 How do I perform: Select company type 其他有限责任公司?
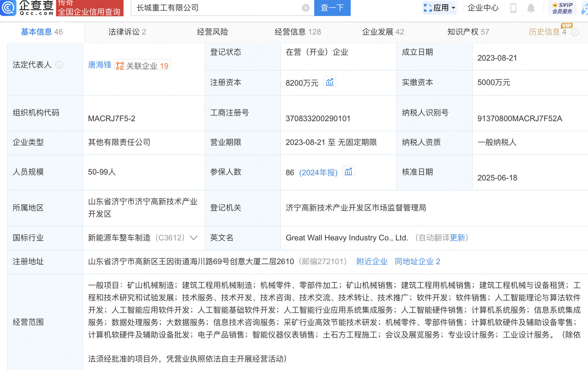click(119, 142)
